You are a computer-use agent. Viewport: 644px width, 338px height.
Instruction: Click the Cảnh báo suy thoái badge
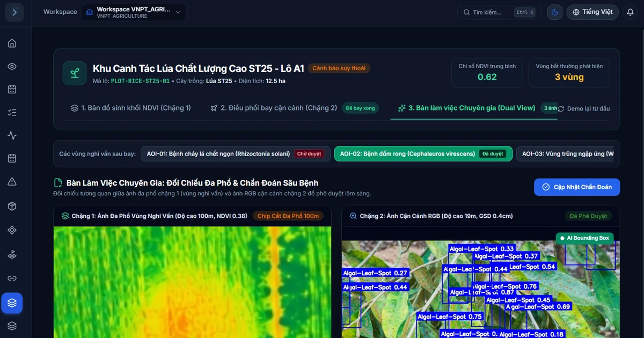tap(339, 68)
